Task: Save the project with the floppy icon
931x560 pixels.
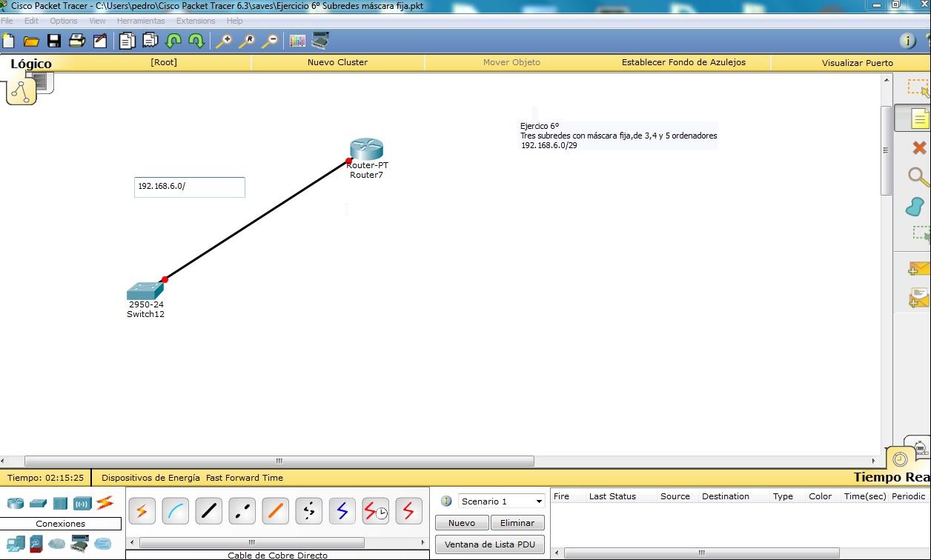Action: [54, 41]
